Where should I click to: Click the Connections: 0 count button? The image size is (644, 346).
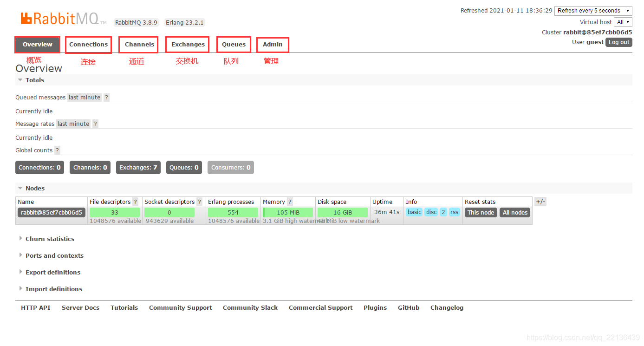39,168
